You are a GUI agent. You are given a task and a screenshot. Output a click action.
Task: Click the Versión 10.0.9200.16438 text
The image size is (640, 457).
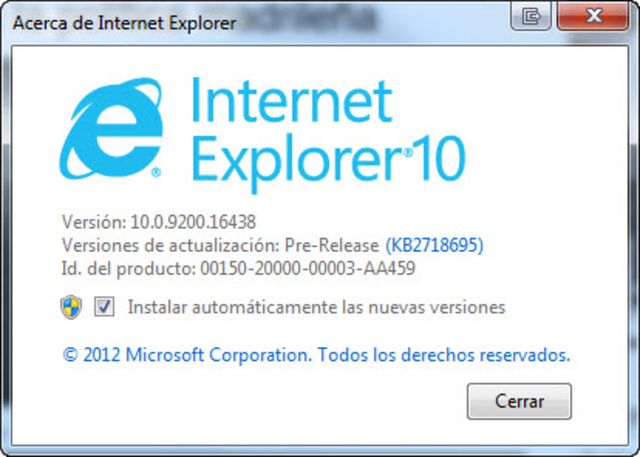158,222
